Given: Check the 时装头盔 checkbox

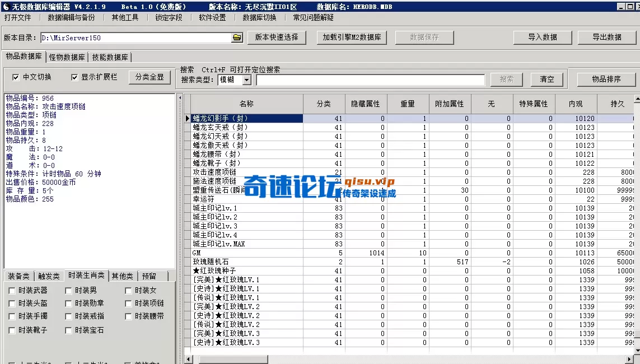Looking at the screenshot, I should point(12,304).
